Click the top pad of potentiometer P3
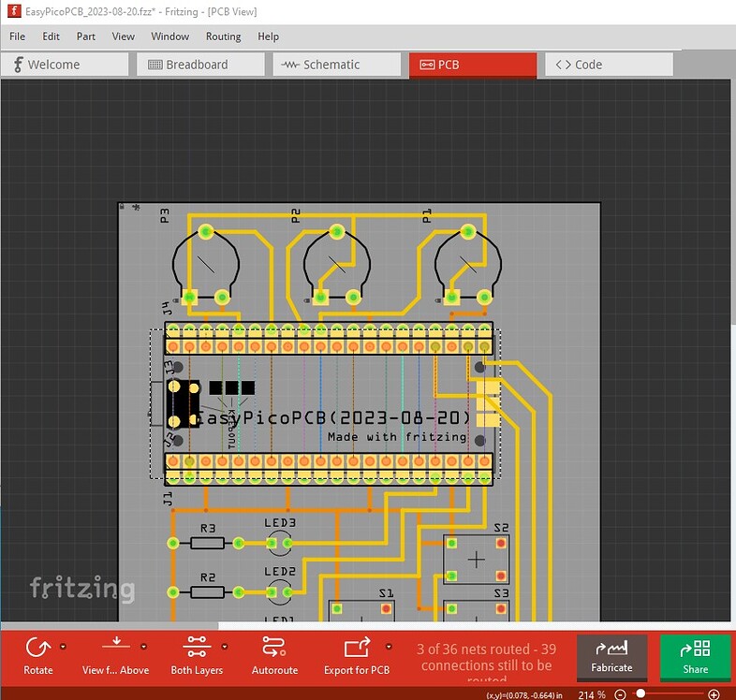This screenshot has height=700, width=736. [x=206, y=231]
